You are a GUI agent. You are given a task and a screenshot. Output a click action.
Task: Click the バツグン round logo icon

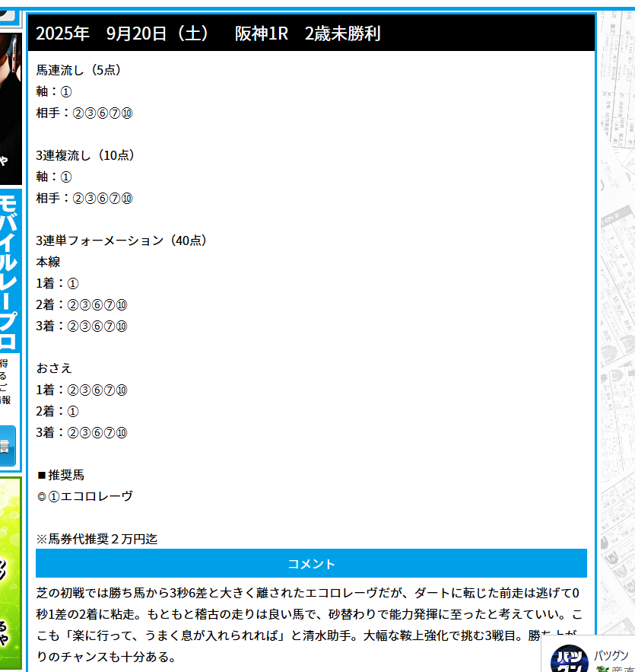click(570, 659)
